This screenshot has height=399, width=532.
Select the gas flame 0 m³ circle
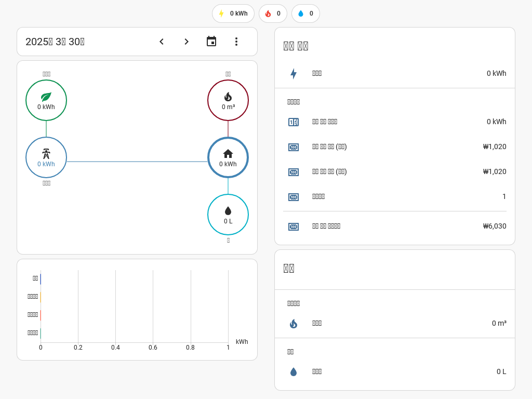228,100
